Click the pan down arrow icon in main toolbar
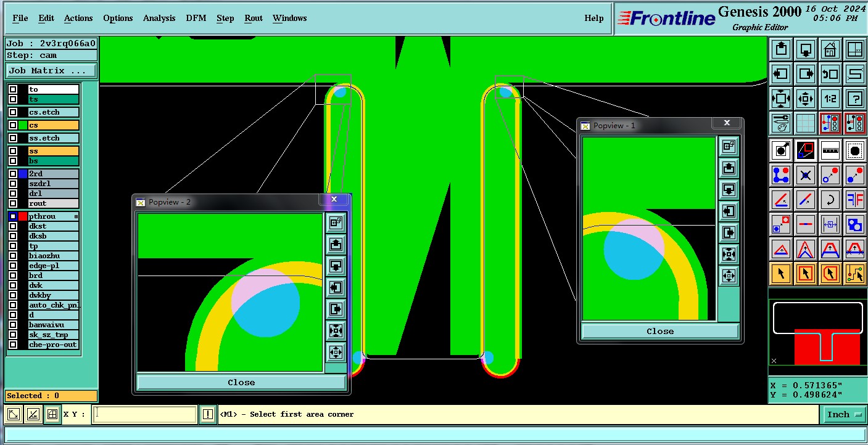The width and height of the screenshot is (868, 445). point(806,49)
